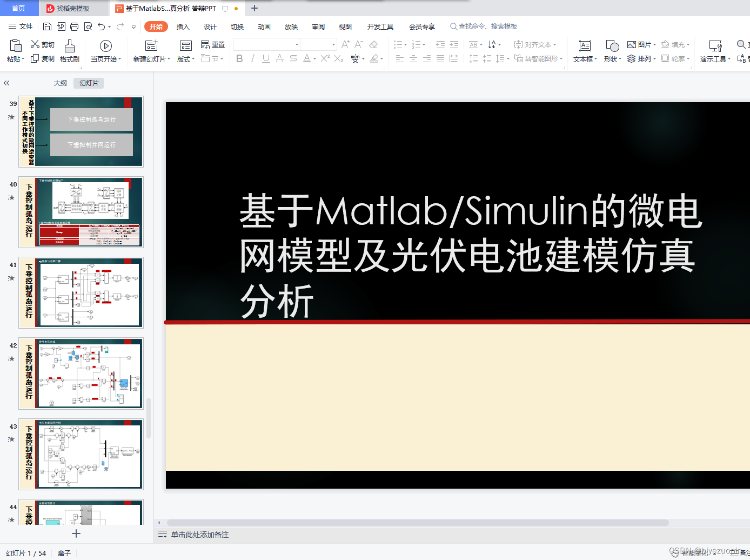Collapse the slide panel with double chevron
The height and width of the screenshot is (560, 750).
(6, 83)
